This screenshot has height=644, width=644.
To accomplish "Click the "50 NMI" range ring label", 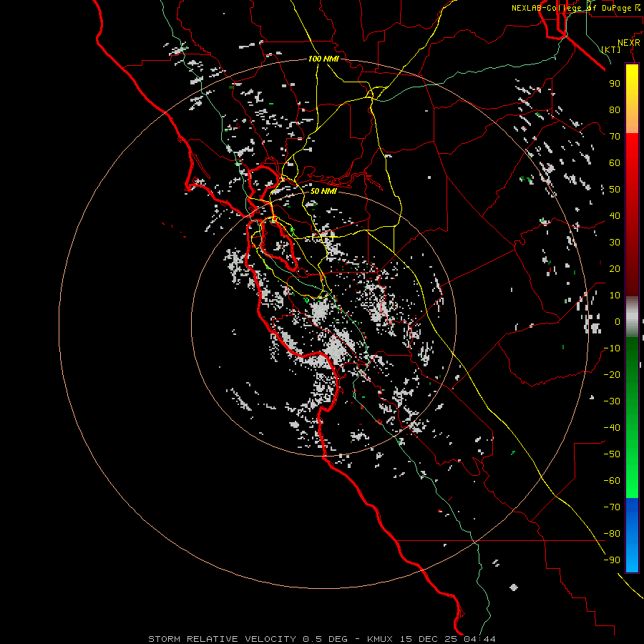I will point(323,191).
